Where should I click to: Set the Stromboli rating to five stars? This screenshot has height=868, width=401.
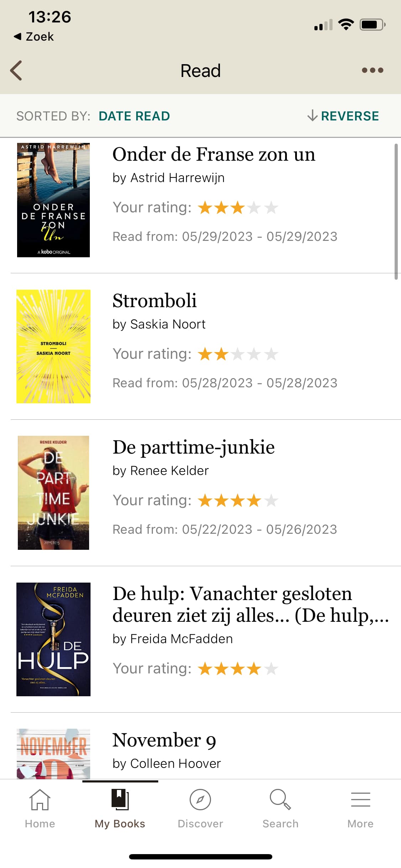[x=271, y=354]
